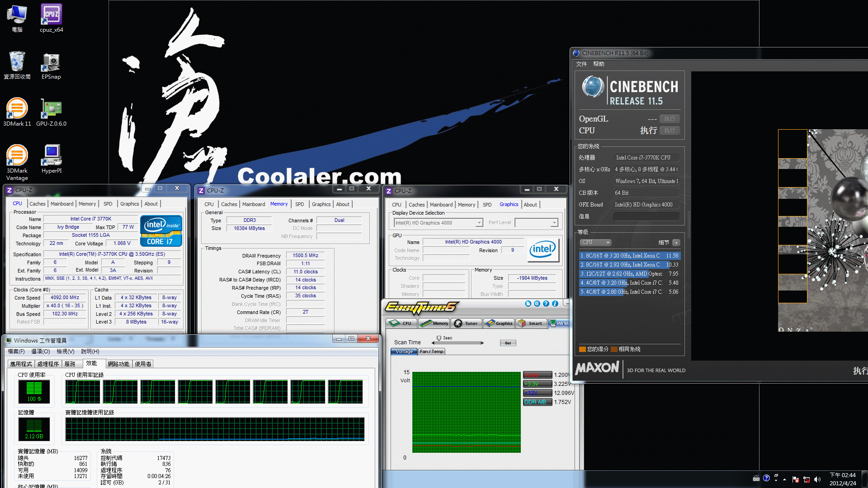
Task: Click the Set button for Scan Time
Action: pyautogui.click(x=508, y=343)
